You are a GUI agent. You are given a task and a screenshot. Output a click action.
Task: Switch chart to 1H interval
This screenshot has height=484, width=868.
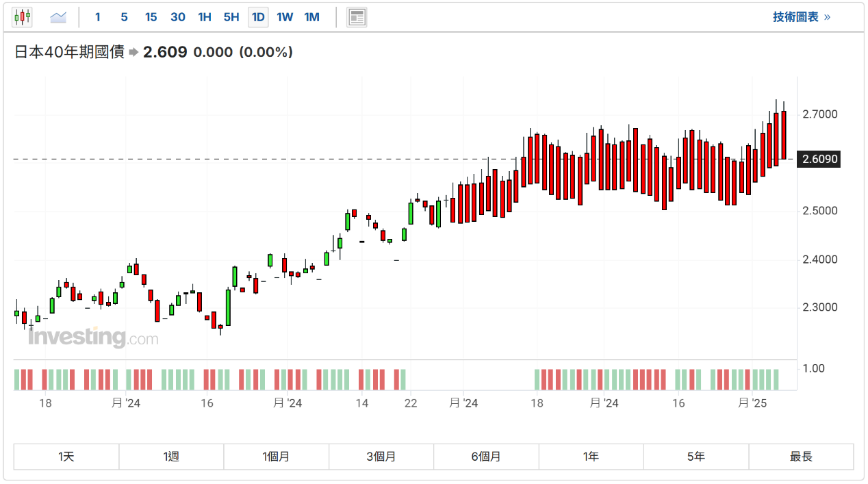pyautogui.click(x=204, y=17)
